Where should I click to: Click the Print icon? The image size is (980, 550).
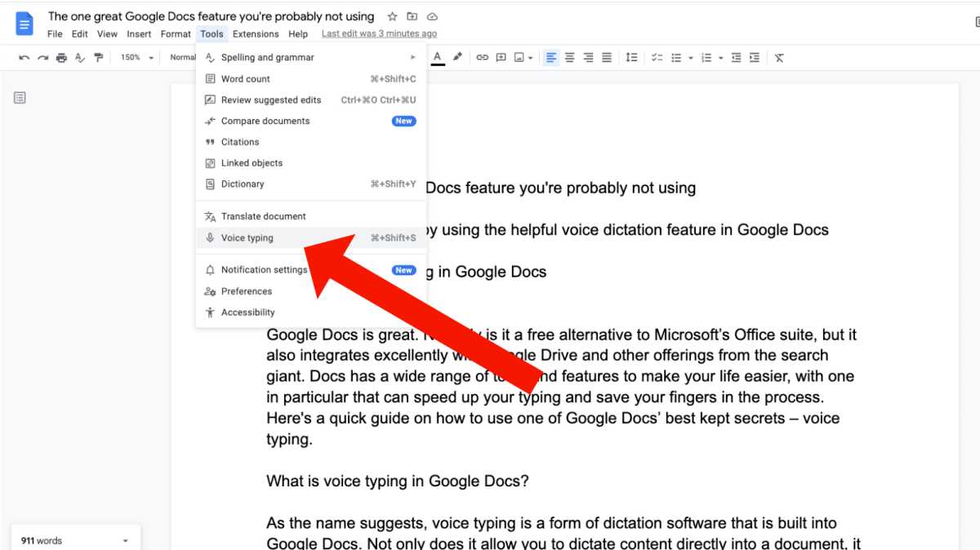[61, 58]
